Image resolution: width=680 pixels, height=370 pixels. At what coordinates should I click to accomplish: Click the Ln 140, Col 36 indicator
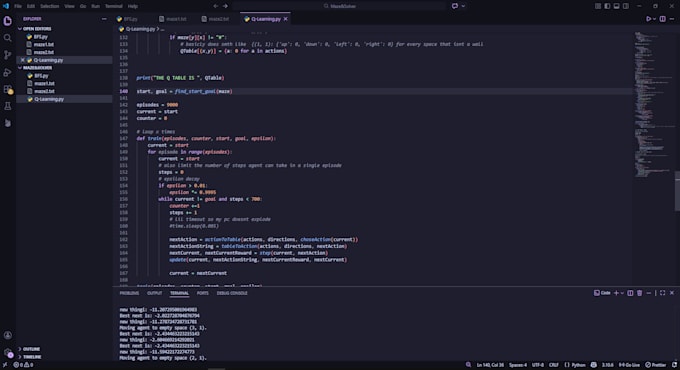tap(490, 365)
